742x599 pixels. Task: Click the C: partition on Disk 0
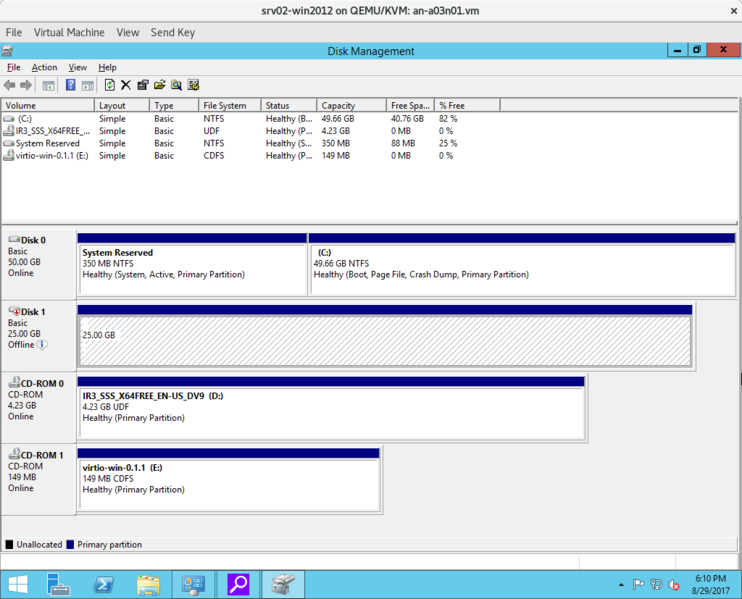pyautogui.click(x=522, y=270)
